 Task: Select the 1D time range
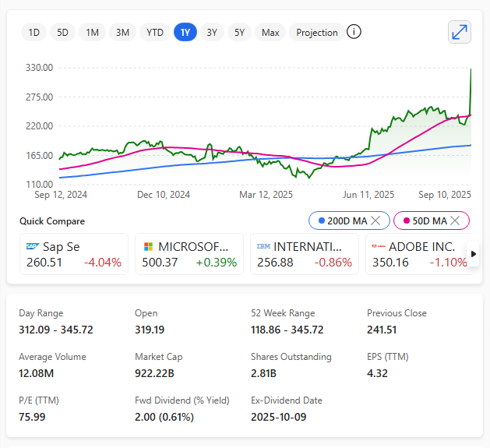tap(33, 32)
